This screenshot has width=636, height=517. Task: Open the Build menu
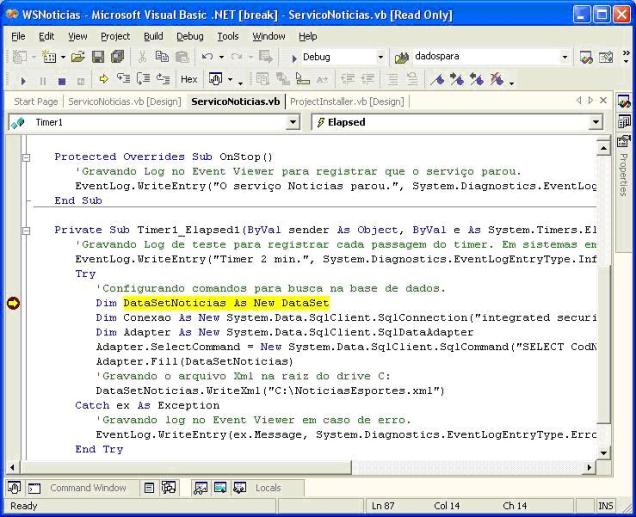tap(153, 36)
